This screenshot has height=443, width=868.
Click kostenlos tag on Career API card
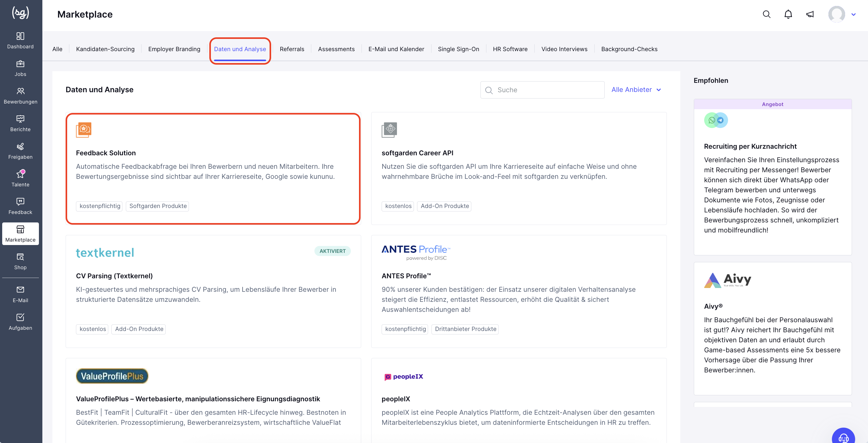click(398, 206)
